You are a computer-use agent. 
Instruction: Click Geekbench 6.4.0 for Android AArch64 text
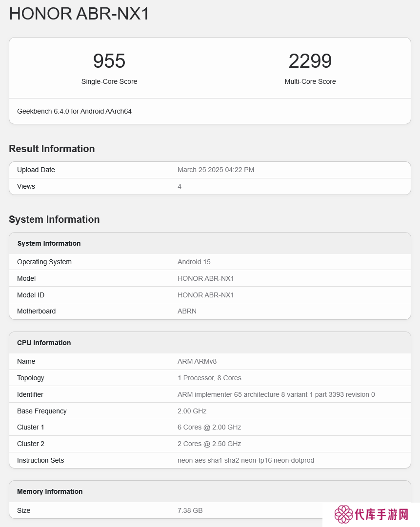click(74, 111)
